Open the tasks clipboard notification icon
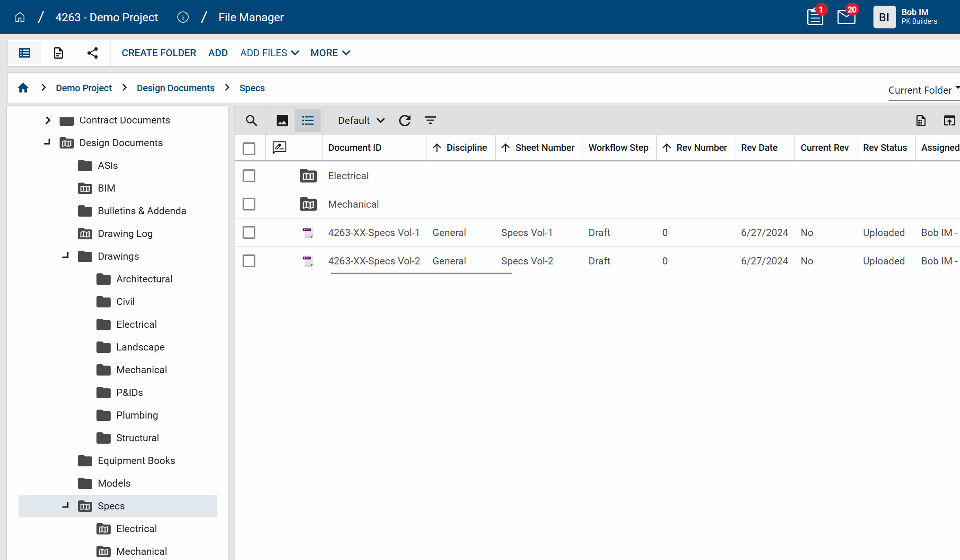This screenshot has height=560, width=960. pos(815,17)
